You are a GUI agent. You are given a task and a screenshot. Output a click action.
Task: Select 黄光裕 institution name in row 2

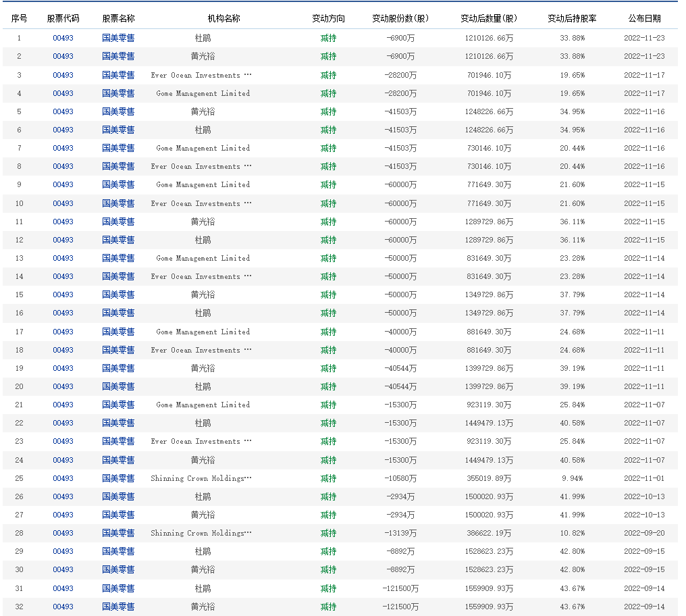[203, 57]
